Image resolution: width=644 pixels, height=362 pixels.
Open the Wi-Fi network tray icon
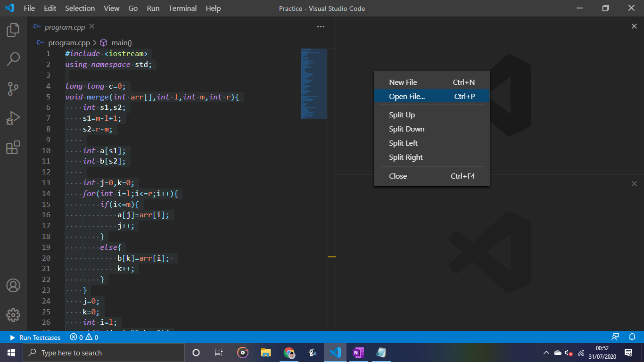point(581,353)
